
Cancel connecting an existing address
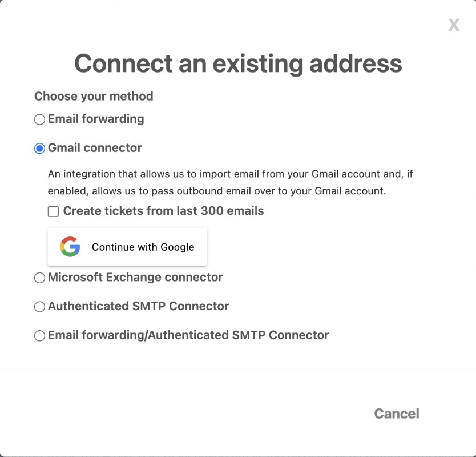397,414
